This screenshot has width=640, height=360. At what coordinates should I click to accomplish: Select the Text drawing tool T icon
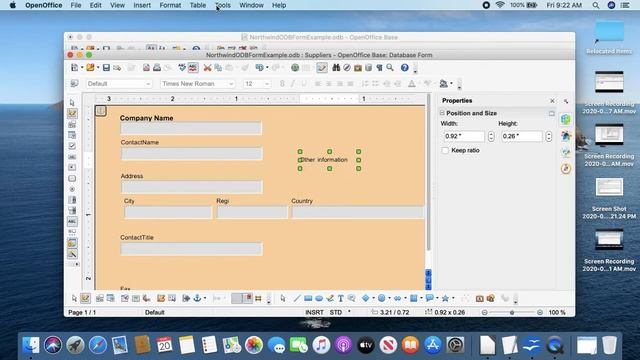[x=340, y=298]
